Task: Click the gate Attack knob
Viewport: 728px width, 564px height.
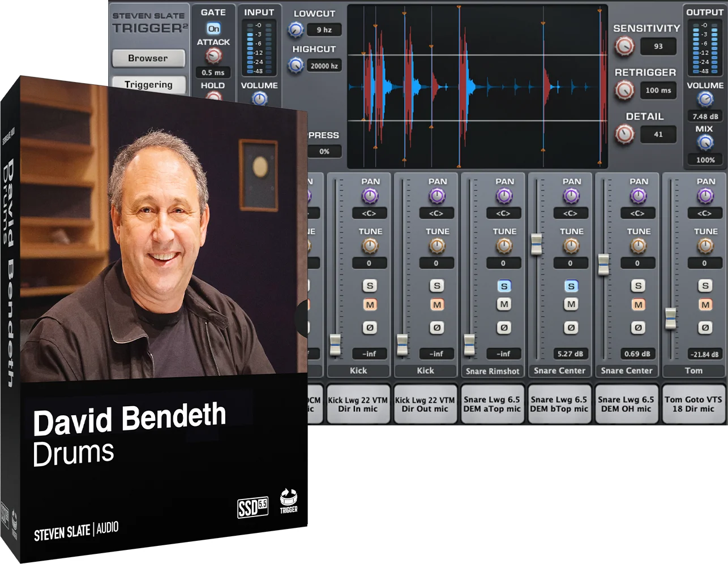Action: (x=213, y=55)
